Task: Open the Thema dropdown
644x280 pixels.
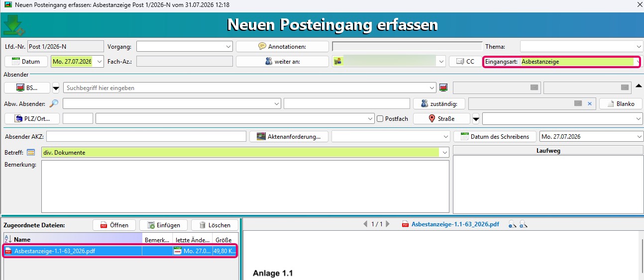Action: 639,47
